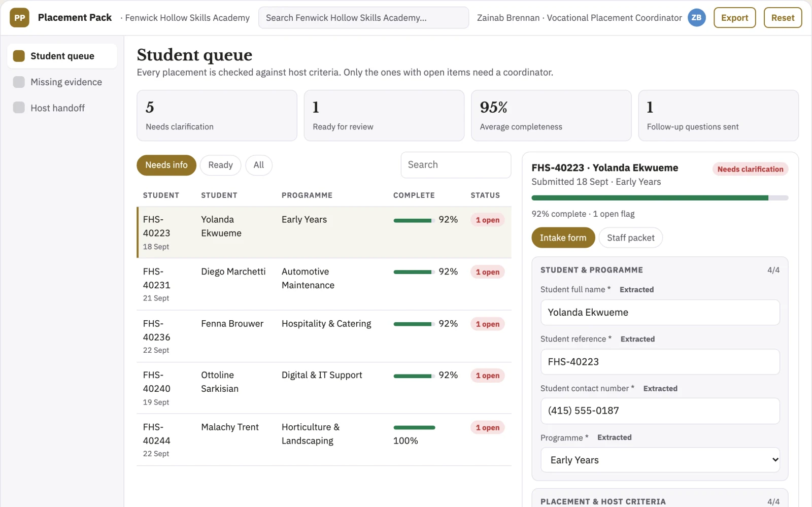Select the All filter tab
Viewport: 812px width, 507px height.
click(259, 165)
